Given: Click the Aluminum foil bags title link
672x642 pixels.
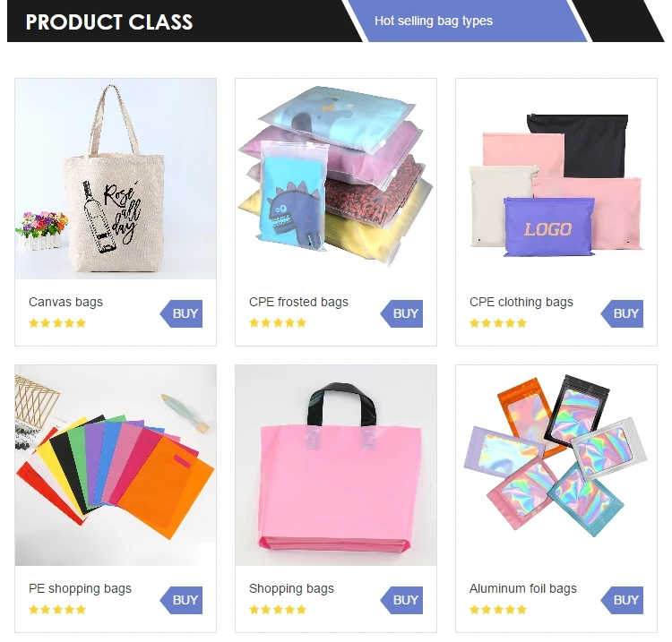Looking at the screenshot, I should click(x=523, y=588).
